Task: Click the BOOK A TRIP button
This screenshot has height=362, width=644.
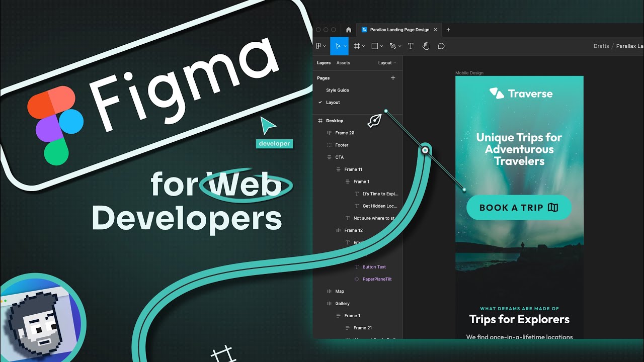Action: (x=519, y=208)
